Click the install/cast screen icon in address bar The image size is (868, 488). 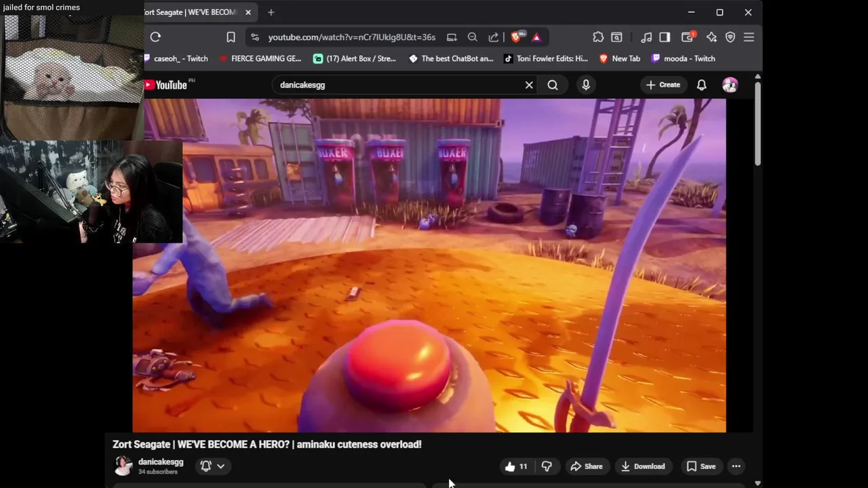point(452,37)
